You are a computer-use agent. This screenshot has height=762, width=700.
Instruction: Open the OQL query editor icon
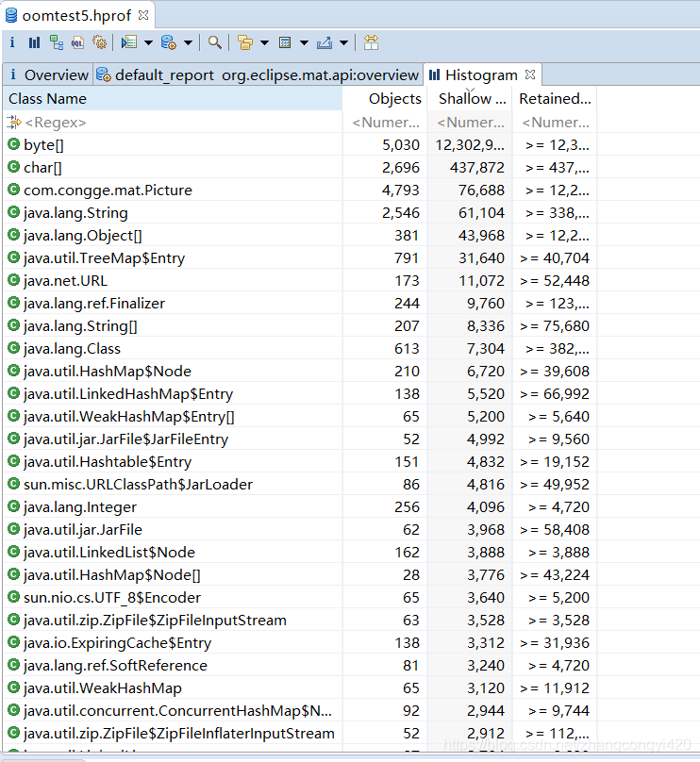[78, 42]
